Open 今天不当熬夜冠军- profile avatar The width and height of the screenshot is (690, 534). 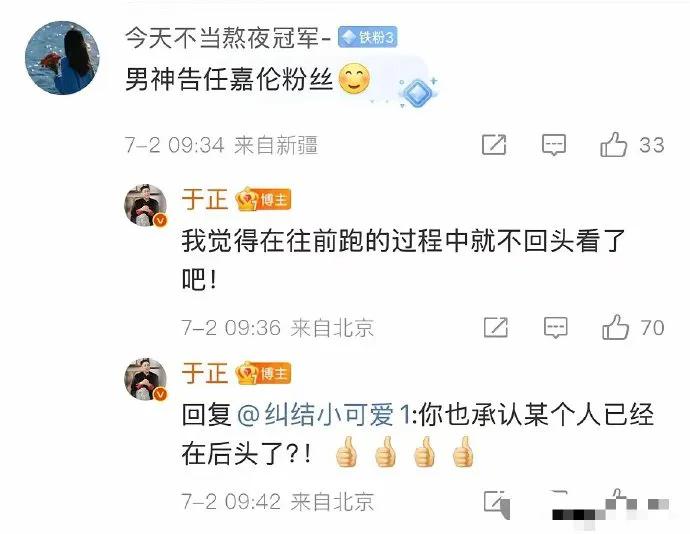pyautogui.click(x=62, y=58)
